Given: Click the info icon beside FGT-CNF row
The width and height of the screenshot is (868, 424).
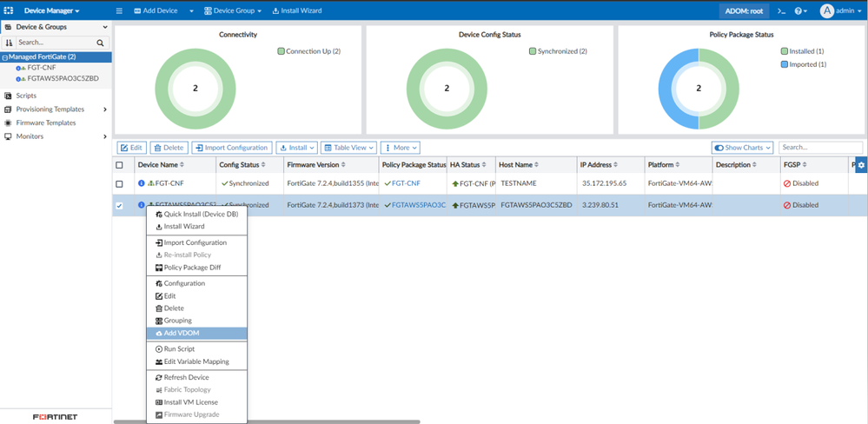Looking at the screenshot, I should click(x=142, y=184).
